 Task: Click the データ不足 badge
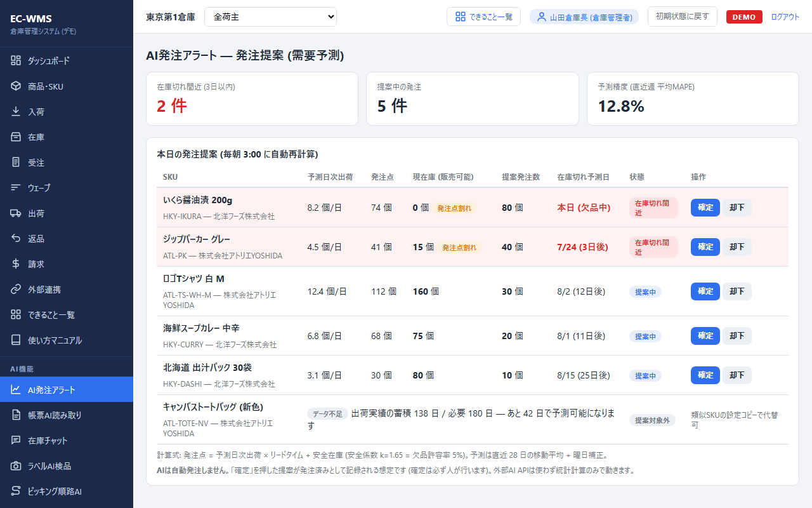pyautogui.click(x=328, y=414)
